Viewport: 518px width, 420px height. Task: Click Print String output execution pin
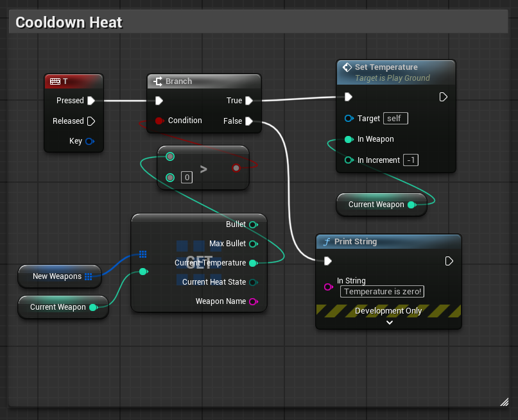pyautogui.click(x=449, y=262)
